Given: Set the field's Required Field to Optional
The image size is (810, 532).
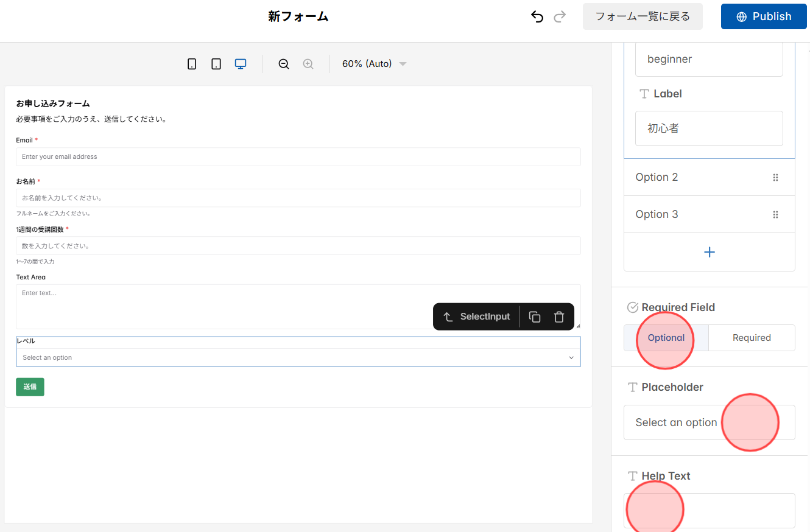Looking at the screenshot, I should click(x=665, y=338).
